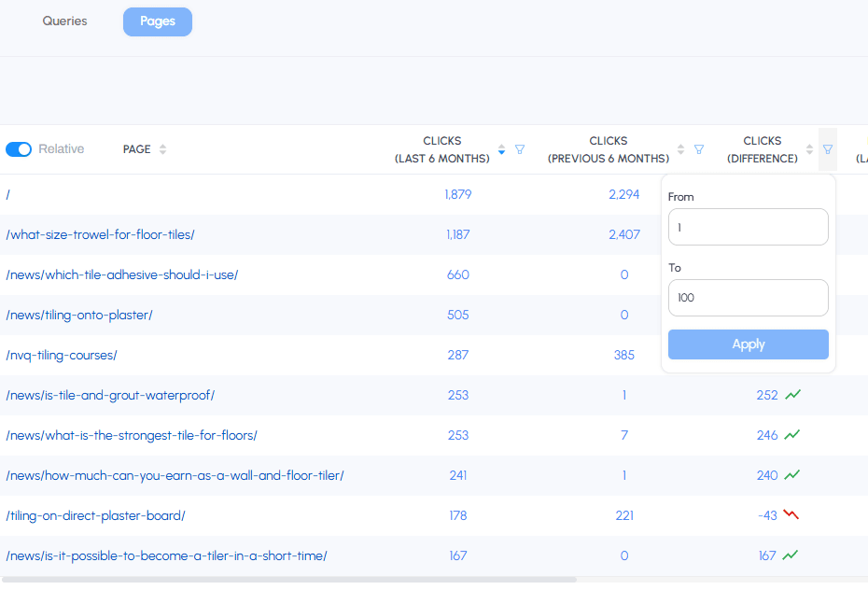Screen dimensions: 868x604
Task: Click the To input field
Action: point(748,297)
